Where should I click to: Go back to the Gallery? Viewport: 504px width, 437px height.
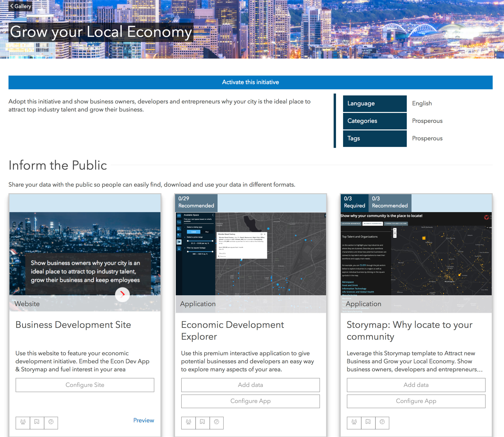point(21,6)
